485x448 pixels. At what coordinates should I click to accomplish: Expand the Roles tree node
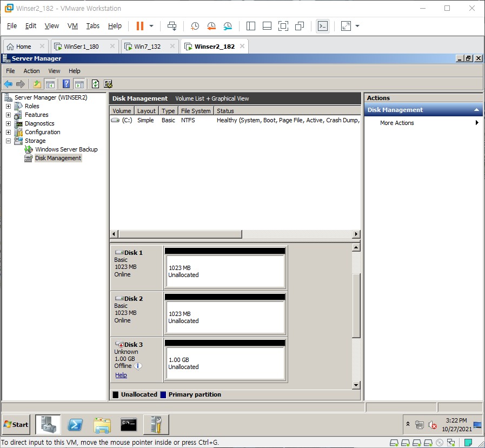point(8,106)
